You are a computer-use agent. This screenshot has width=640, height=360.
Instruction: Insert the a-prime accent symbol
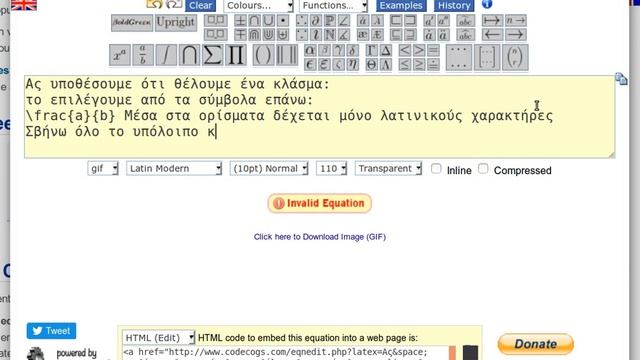click(x=429, y=20)
